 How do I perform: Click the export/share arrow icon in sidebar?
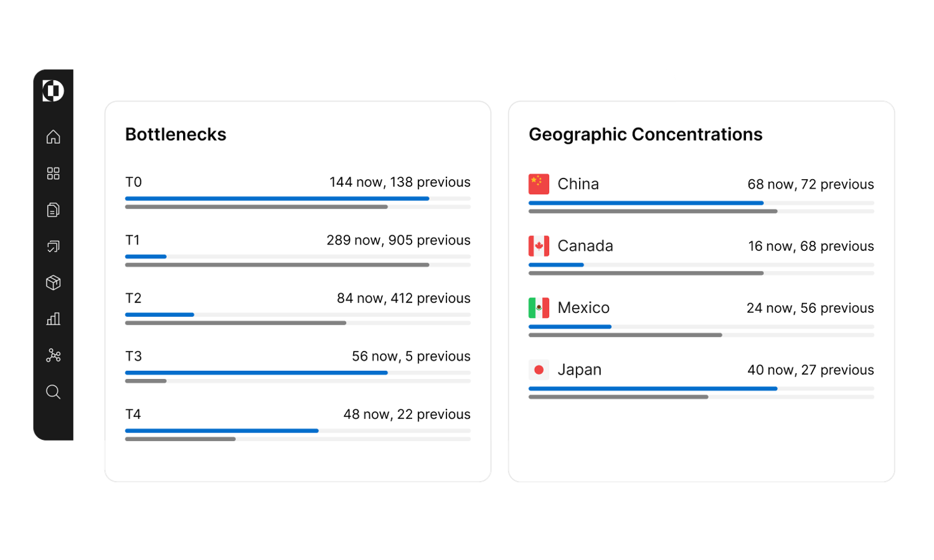(53, 246)
